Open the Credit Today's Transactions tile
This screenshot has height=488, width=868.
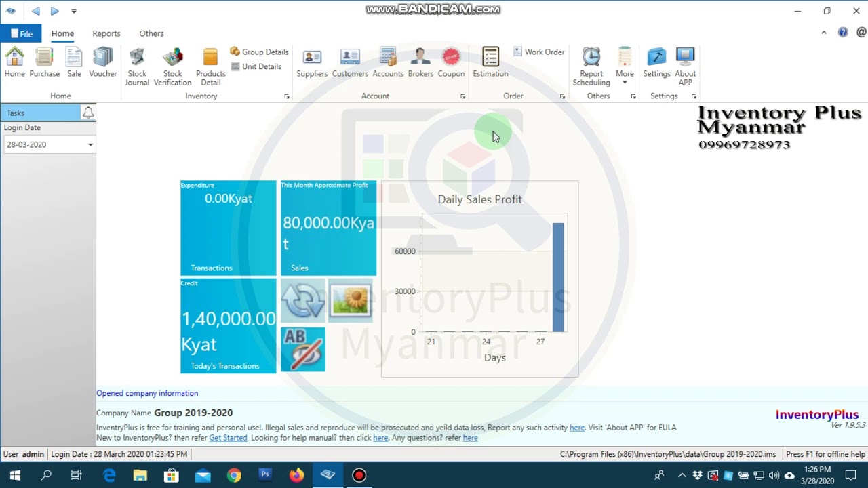tap(229, 326)
